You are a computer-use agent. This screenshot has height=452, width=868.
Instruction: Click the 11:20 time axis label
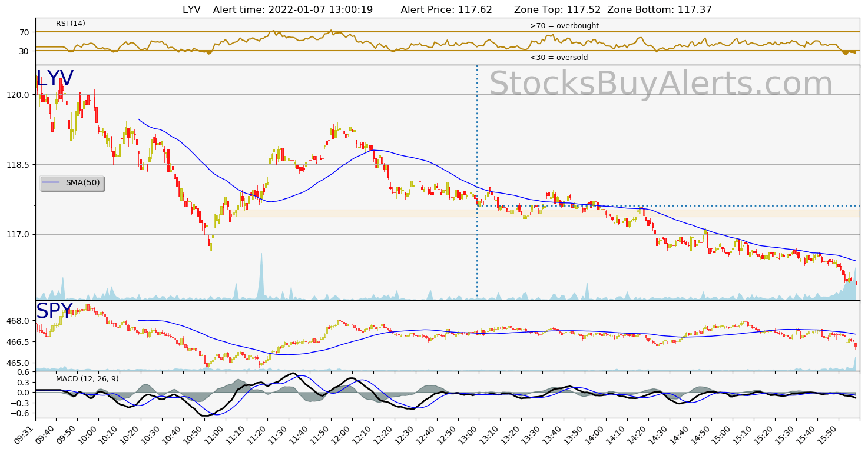[258, 436]
